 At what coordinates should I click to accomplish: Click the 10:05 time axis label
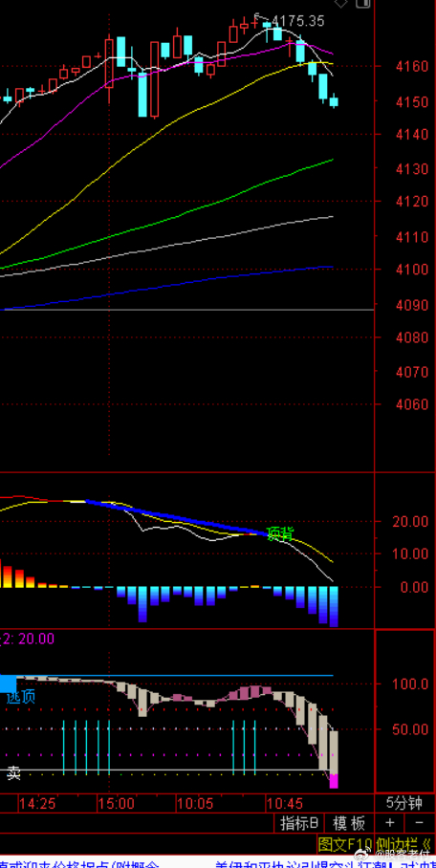pyautogui.click(x=195, y=803)
